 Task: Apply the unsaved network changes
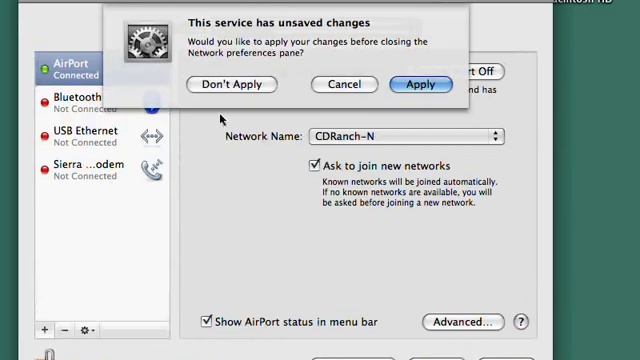point(421,84)
